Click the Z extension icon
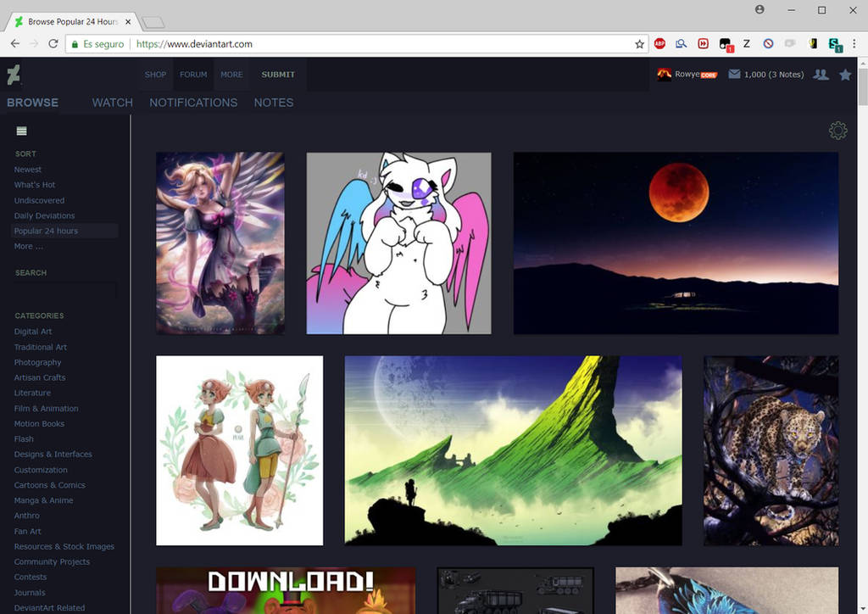The height and width of the screenshot is (614, 868). tap(746, 44)
